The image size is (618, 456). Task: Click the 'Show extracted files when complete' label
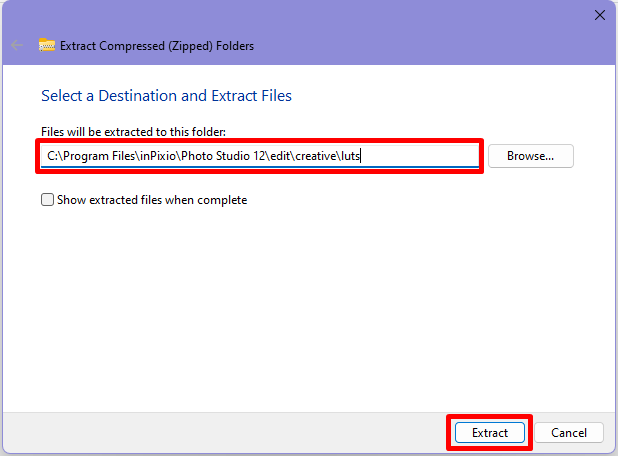(x=152, y=200)
